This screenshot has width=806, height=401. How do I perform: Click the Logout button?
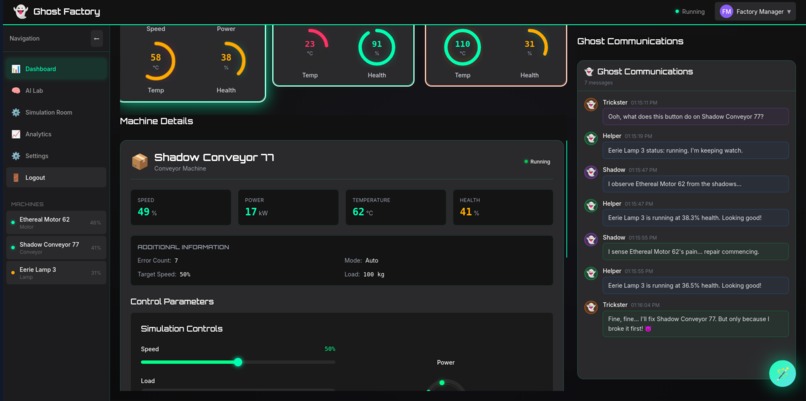(x=57, y=177)
